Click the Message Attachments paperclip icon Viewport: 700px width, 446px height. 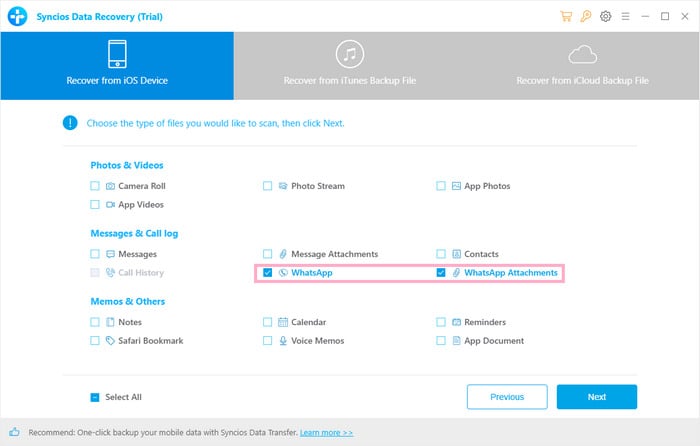coord(283,254)
